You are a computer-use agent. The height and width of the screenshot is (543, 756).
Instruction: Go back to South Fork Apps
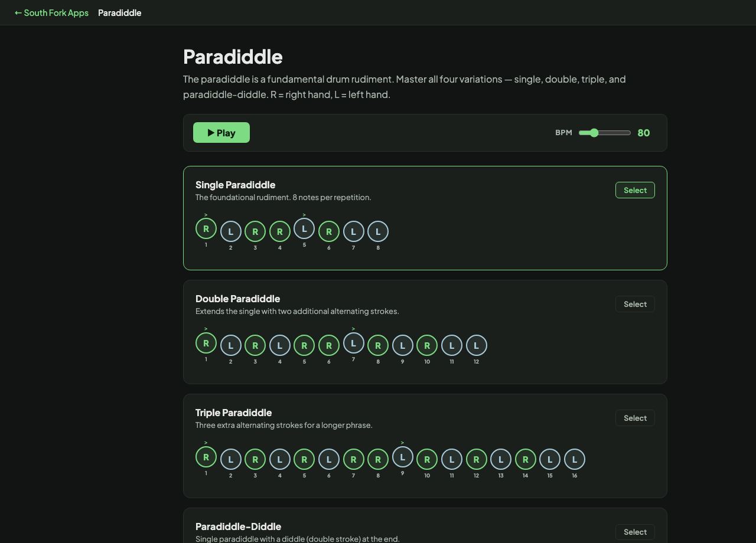coord(51,12)
